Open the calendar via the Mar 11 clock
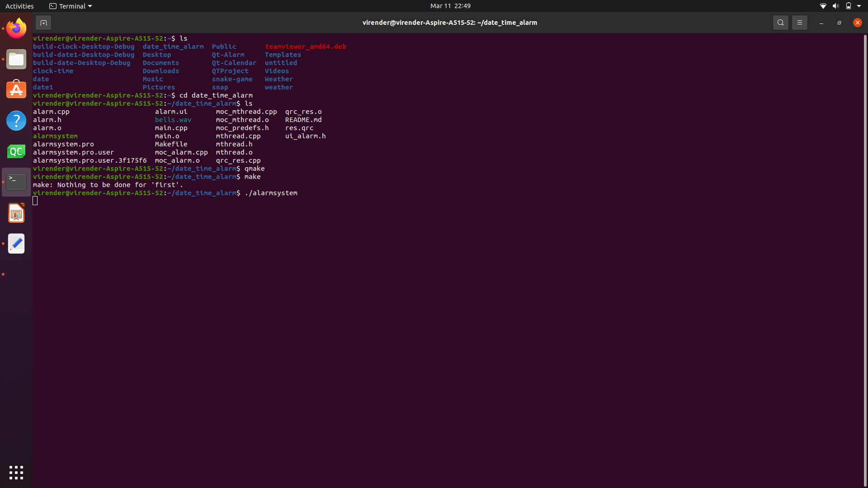The image size is (868, 488). (450, 6)
